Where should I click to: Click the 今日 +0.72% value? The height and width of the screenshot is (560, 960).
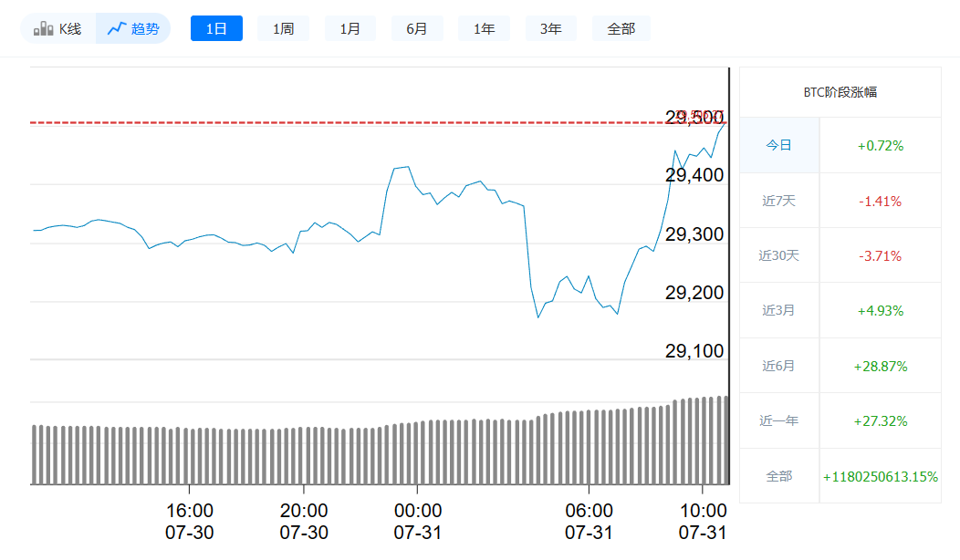click(881, 145)
